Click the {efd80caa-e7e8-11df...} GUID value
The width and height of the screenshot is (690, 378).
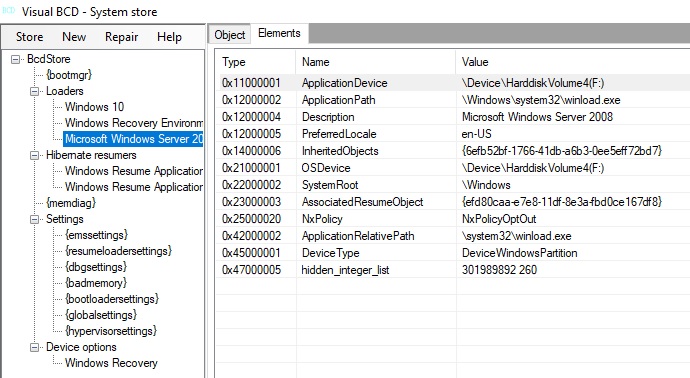[x=562, y=202]
